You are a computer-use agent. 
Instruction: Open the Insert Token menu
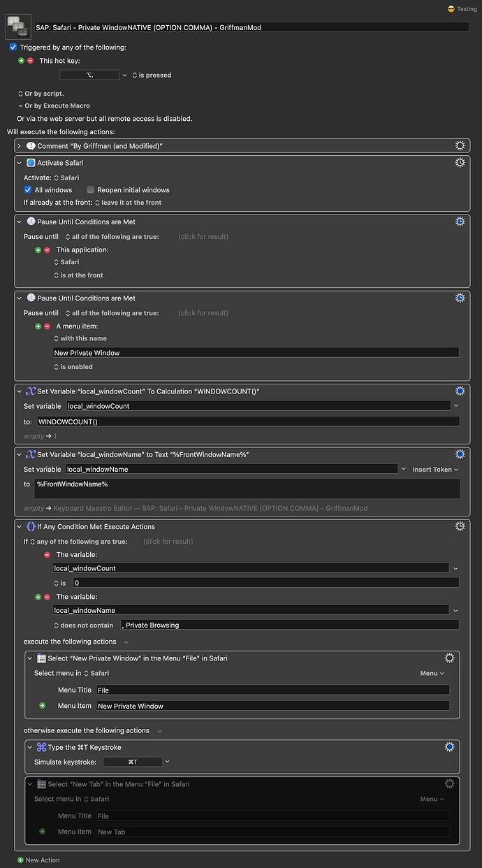tap(435, 470)
